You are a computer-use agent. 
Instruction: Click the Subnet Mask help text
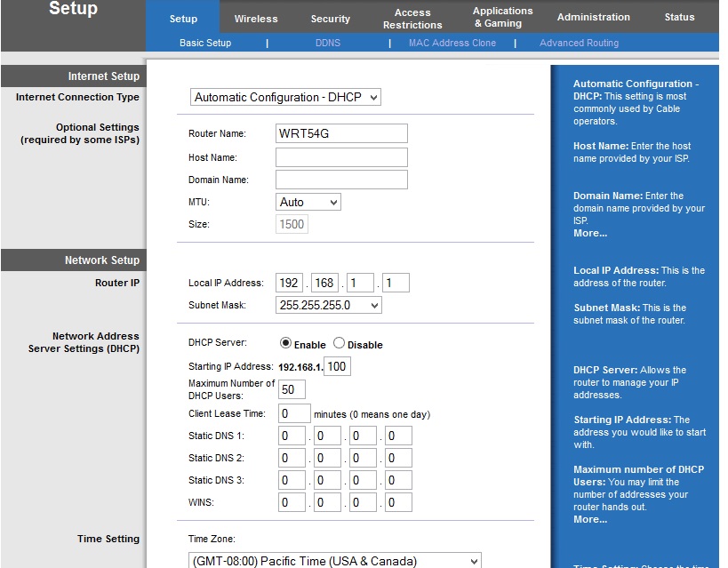(x=629, y=314)
